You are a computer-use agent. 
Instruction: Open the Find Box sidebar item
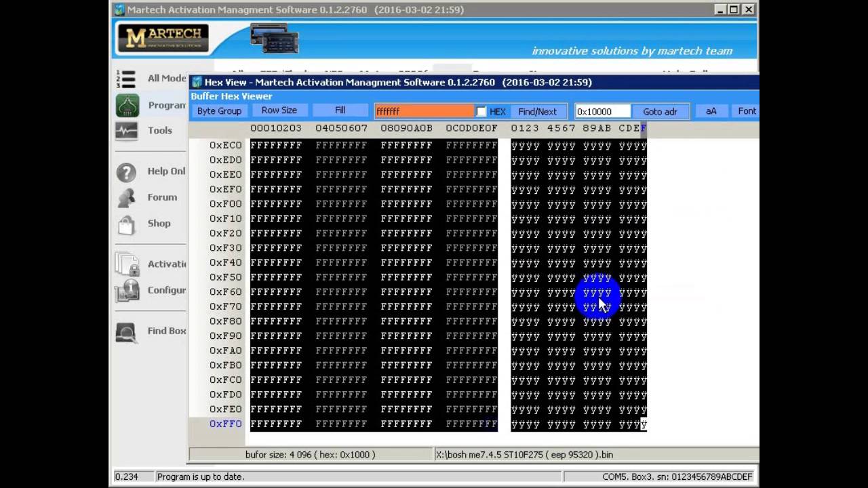click(167, 331)
